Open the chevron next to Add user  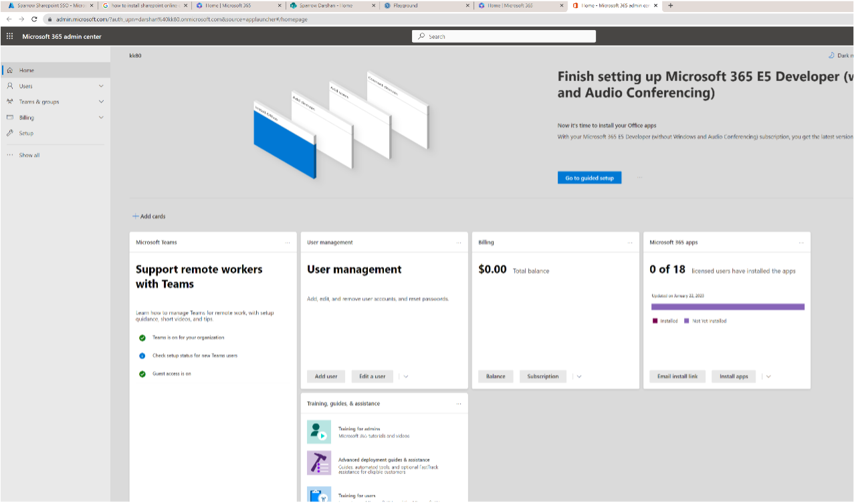pyautogui.click(x=405, y=376)
